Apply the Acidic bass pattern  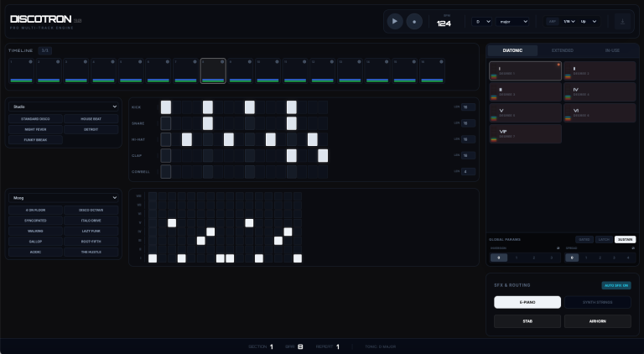[x=36, y=252]
